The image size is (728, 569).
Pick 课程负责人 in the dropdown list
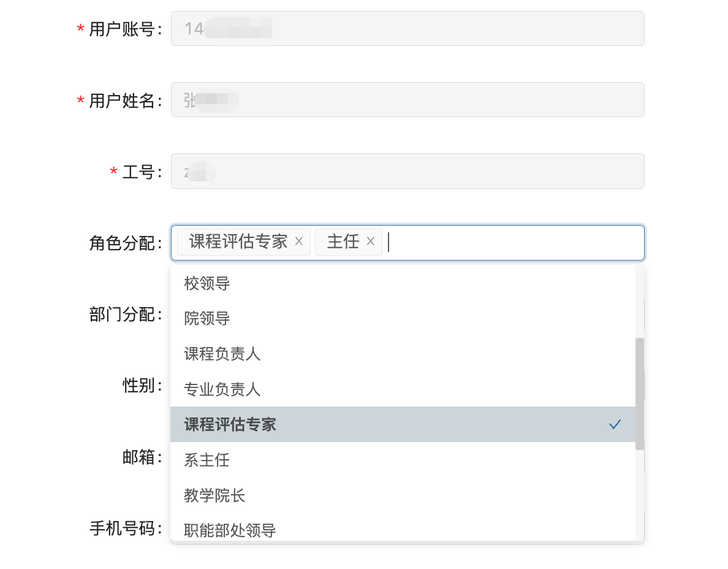[x=222, y=354]
